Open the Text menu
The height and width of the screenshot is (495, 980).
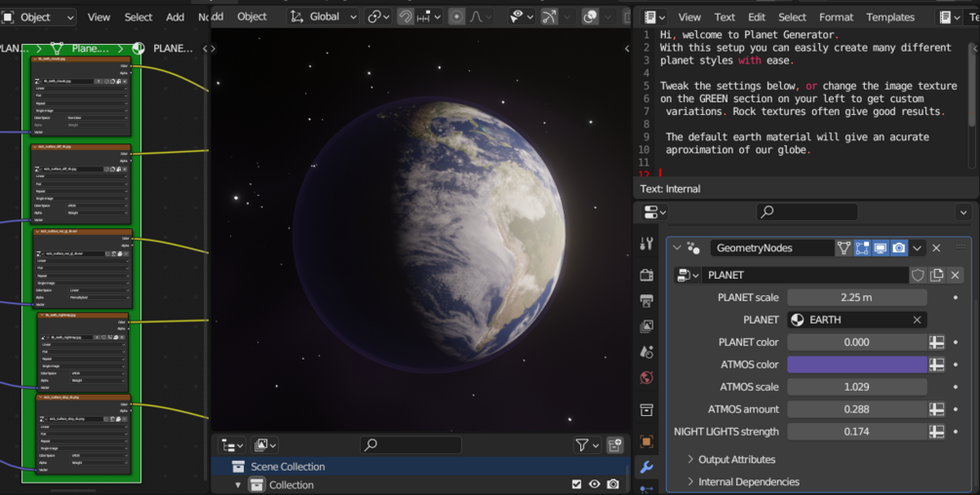725,17
